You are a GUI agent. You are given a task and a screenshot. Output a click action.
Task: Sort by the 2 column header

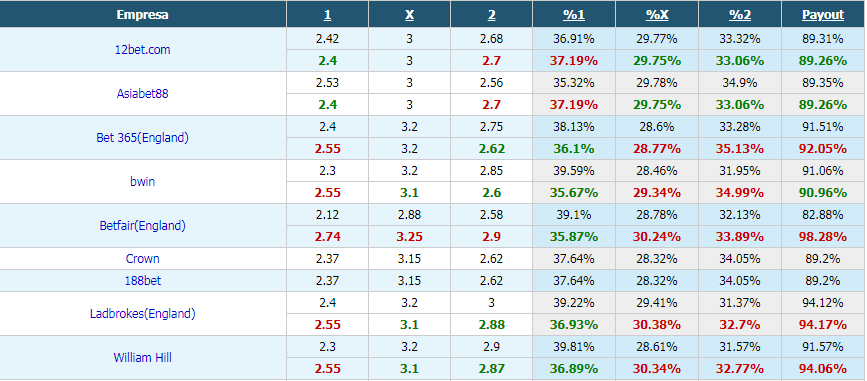point(492,15)
